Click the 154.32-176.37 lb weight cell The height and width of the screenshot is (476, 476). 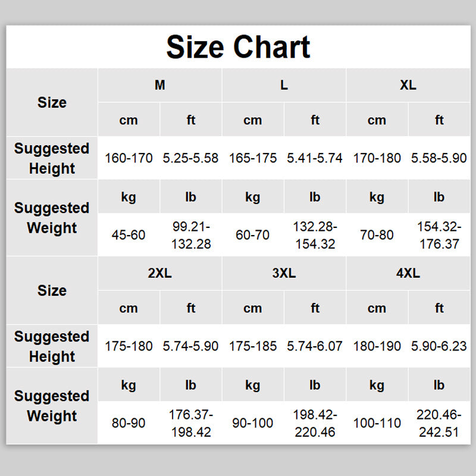click(x=439, y=235)
